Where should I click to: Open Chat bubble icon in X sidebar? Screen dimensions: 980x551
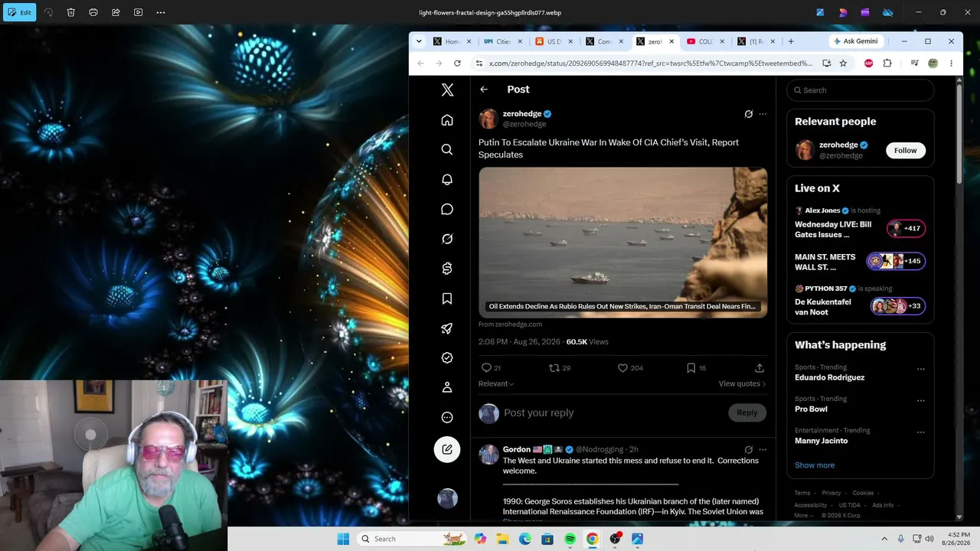click(447, 210)
